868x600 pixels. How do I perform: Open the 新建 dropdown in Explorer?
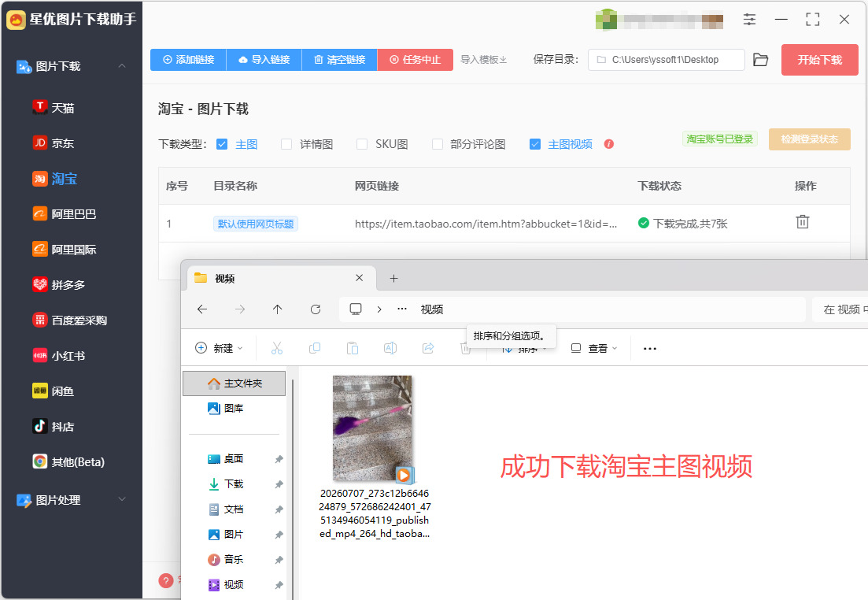tap(220, 348)
